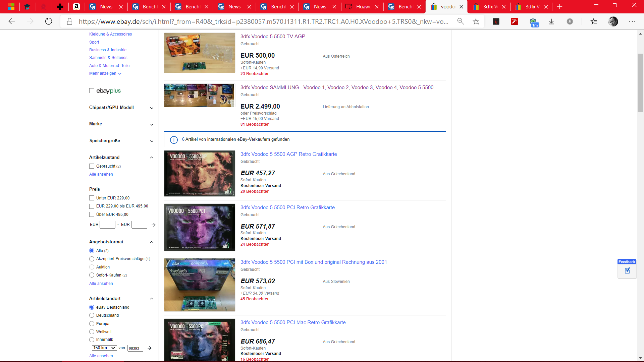This screenshot has width=644, height=362.
Task: Enable the eBay Plus checkbox
Action: (92, 91)
